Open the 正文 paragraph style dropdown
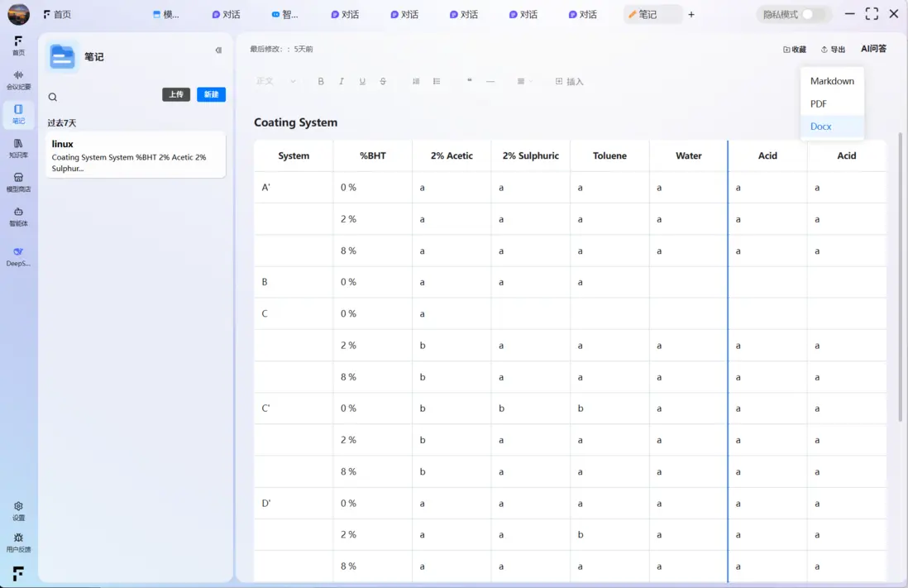Screen dimensions: 908x588 pyautogui.click(x=276, y=81)
